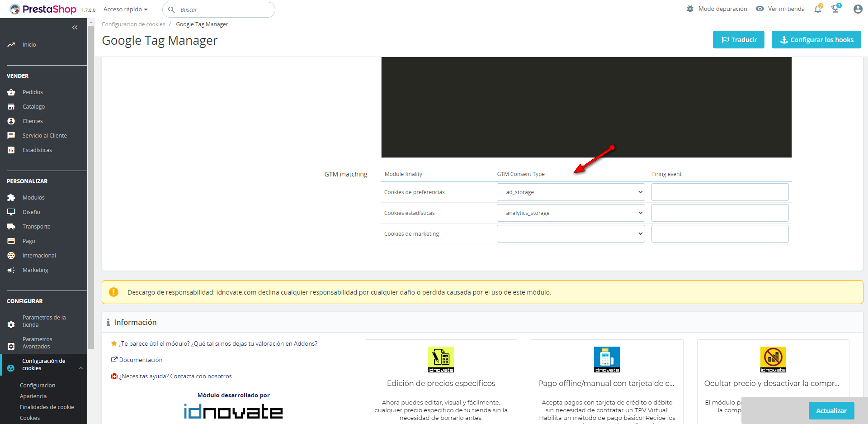Click the eye icon beside Ver mi tienda

[x=760, y=9]
